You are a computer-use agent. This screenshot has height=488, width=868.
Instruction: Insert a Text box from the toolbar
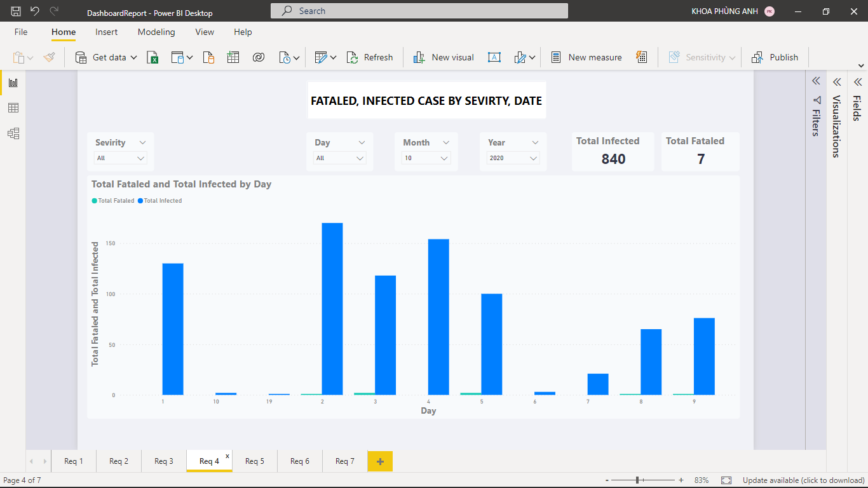(x=494, y=57)
